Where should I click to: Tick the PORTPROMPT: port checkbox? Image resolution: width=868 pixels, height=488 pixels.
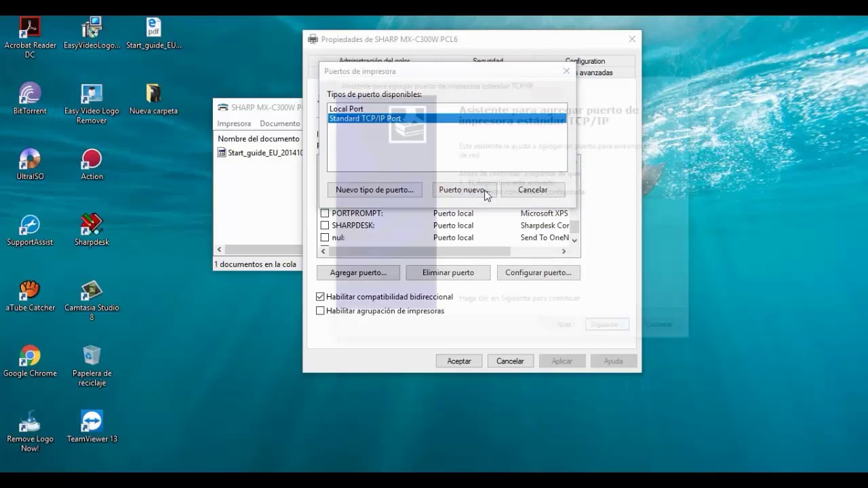point(325,213)
